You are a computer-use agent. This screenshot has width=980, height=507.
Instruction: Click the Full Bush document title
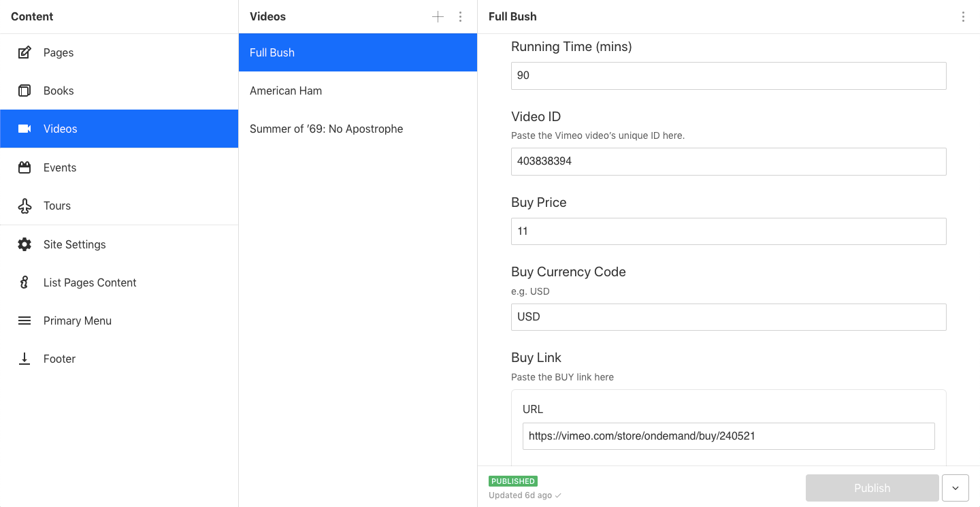[512, 16]
